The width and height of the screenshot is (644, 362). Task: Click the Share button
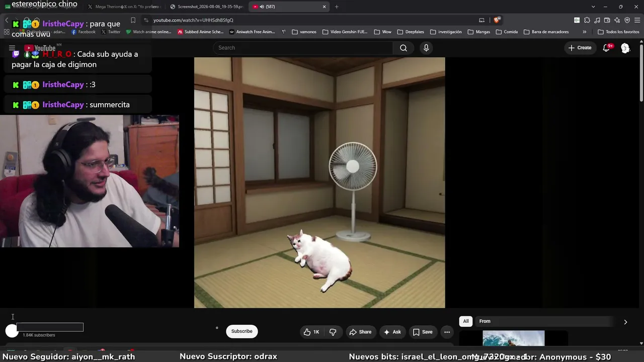pyautogui.click(x=360, y=332)
